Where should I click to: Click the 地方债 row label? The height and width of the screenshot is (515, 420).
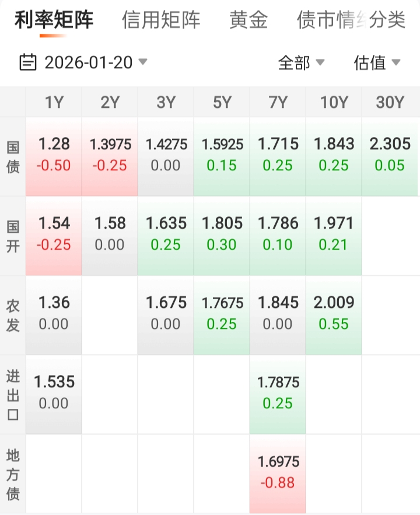click(13, 474)
